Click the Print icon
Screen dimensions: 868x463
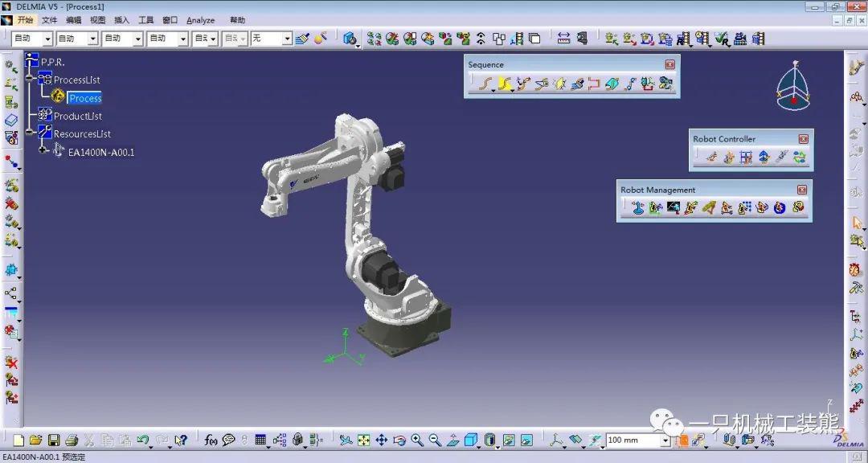(x=72, y=440)
